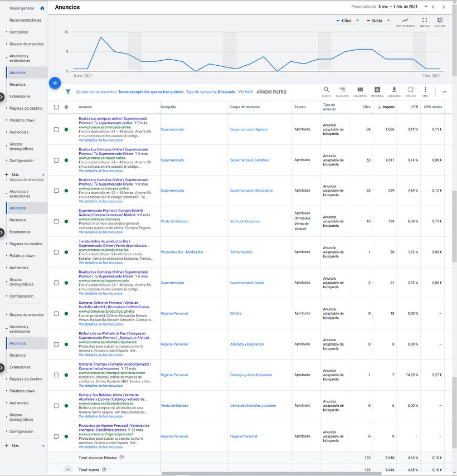Image resolution: width=457 pixels, height=476 pixels.
Task: Click the blue plus button to create ad
Action: click(x=55, y=83)
